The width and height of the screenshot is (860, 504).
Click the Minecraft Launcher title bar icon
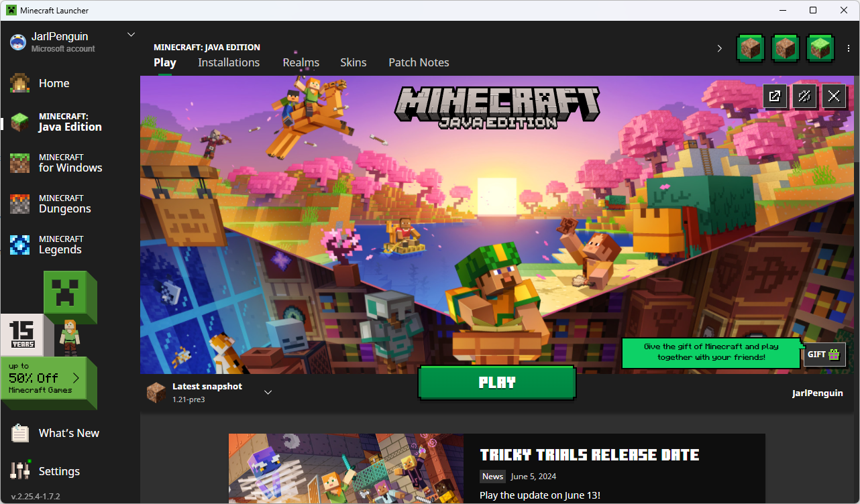11,10
